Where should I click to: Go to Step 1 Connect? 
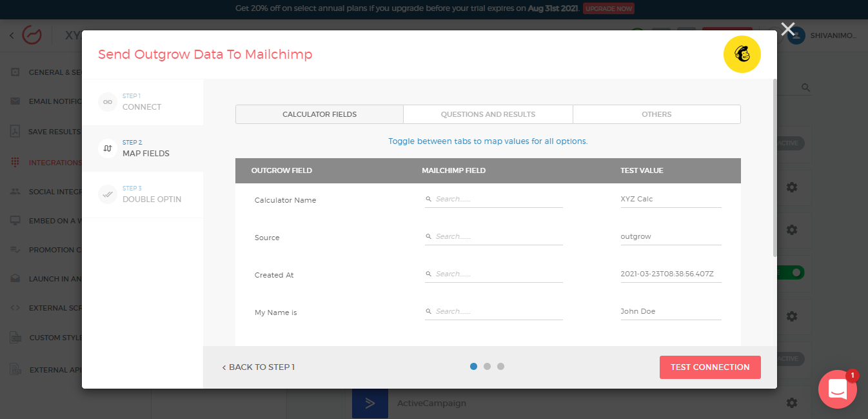click(143, 102)
